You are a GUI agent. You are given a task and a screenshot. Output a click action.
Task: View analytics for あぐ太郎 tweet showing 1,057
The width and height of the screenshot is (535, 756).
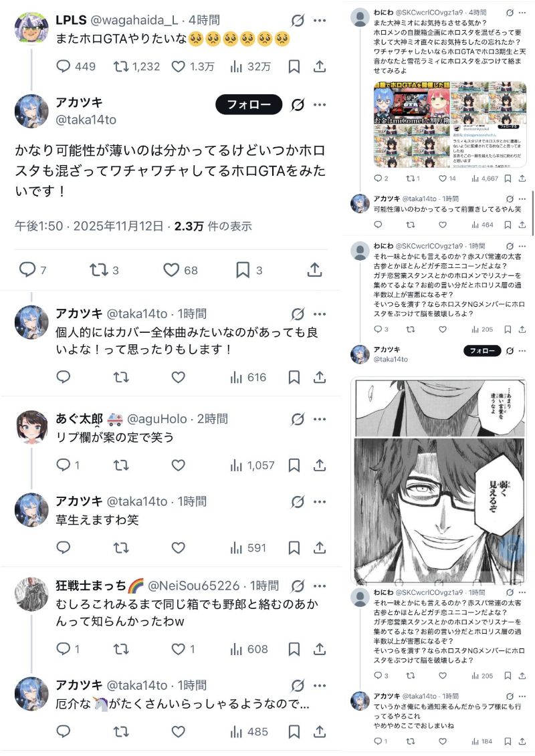252,465
